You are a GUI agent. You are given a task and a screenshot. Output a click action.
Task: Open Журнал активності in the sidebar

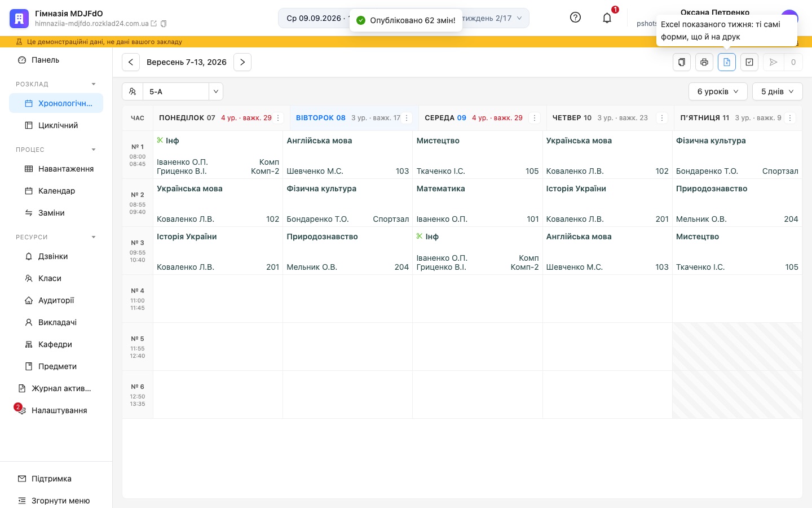click(x=56, y=388)
